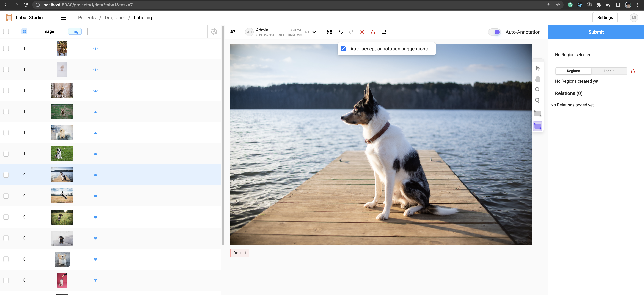Select the purple auto-detect rectangle tool
Viewport: 644px width, 295px height.
point(537,126)
